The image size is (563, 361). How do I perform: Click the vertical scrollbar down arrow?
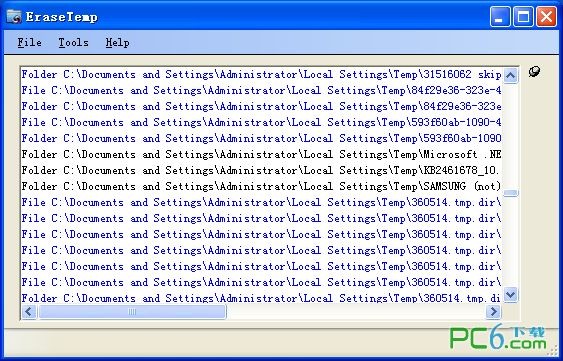[x=510, y=295]
